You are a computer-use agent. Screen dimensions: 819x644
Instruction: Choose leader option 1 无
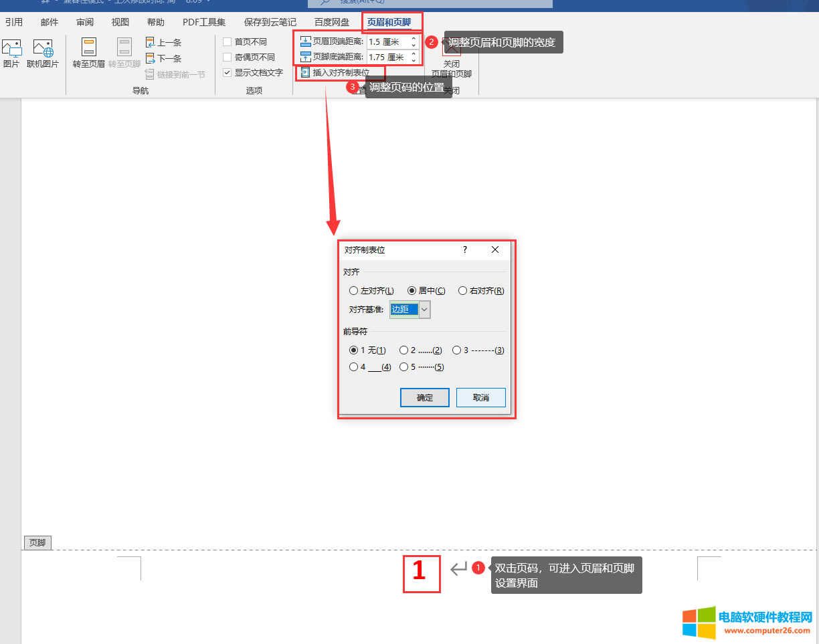tap(353, 350)
